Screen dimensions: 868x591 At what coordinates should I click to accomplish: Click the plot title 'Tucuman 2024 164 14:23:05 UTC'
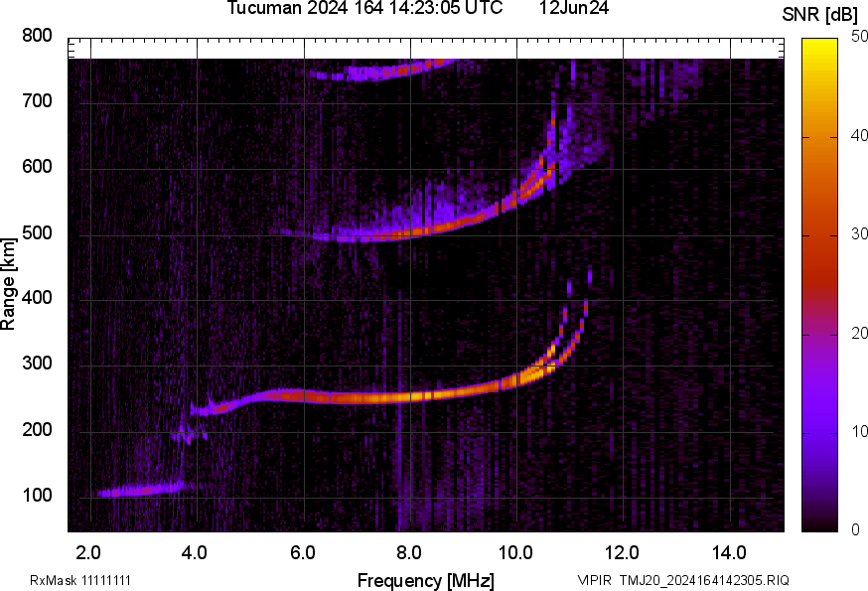(x=364, y=8)
